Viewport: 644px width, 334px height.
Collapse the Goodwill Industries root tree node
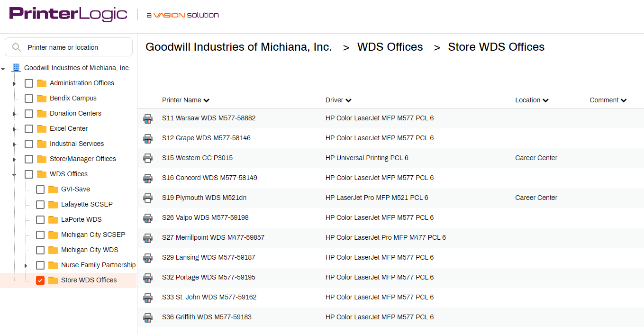tap(3, 69)
